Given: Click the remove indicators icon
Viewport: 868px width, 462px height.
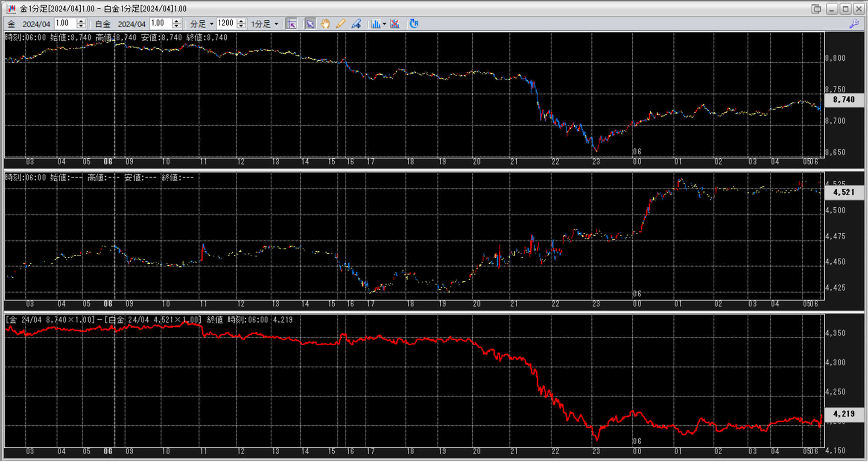Looking at the screenshot, I should [395, 24].
